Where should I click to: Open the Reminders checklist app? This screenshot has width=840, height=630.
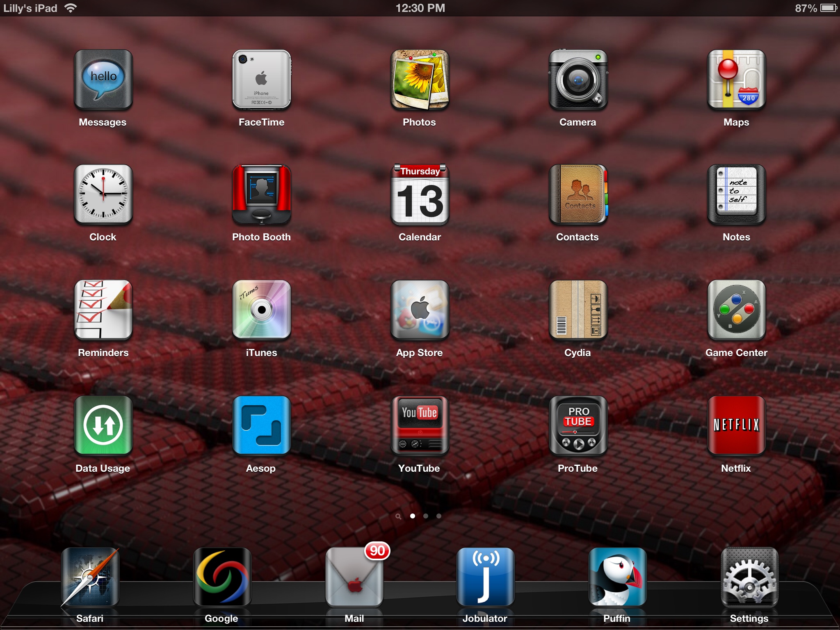point(103,310)
